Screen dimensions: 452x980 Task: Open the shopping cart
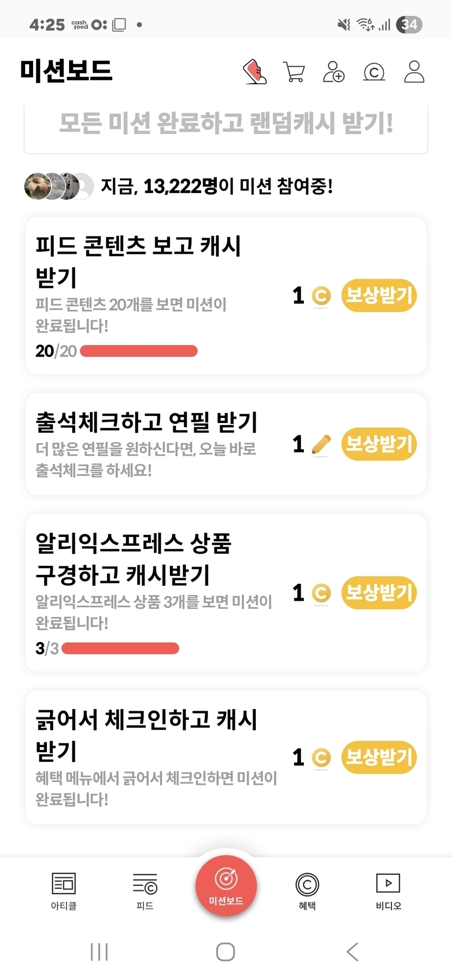pos(294,72)
